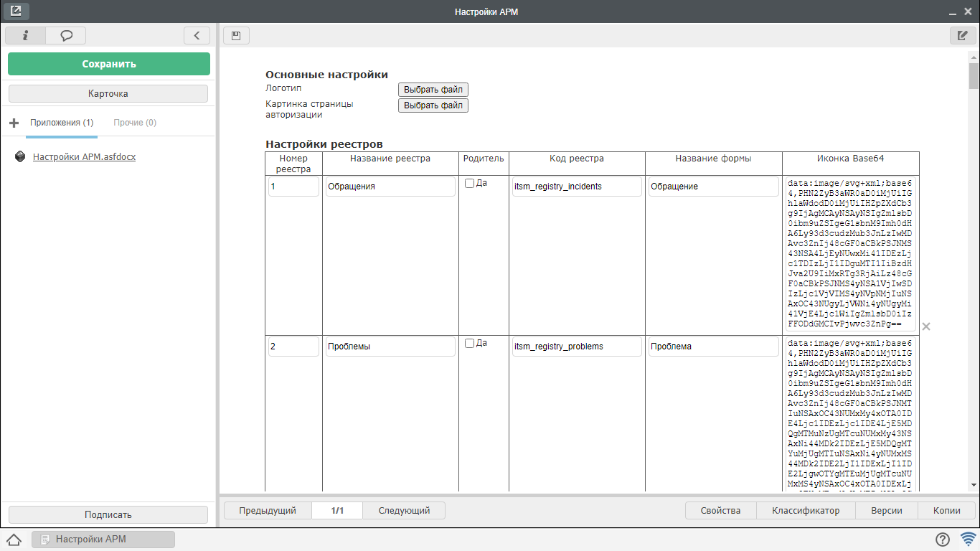Open the Копии tab

coord(947,511)
